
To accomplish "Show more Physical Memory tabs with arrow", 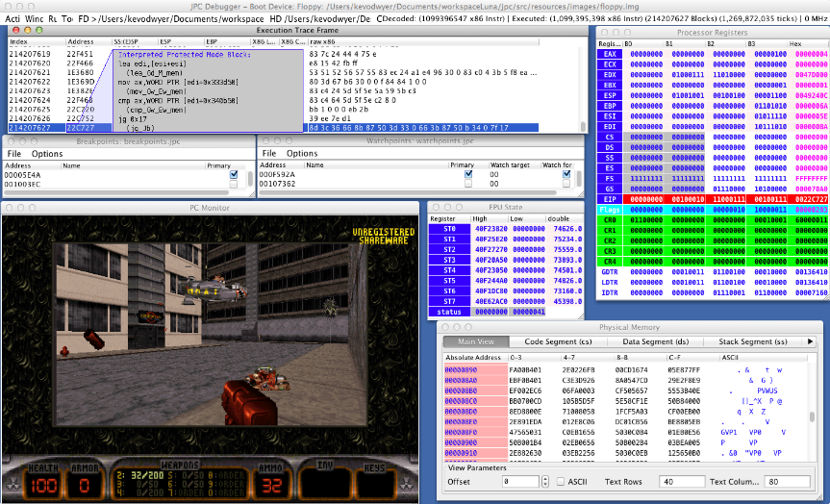I will click(x=810, y=341).
